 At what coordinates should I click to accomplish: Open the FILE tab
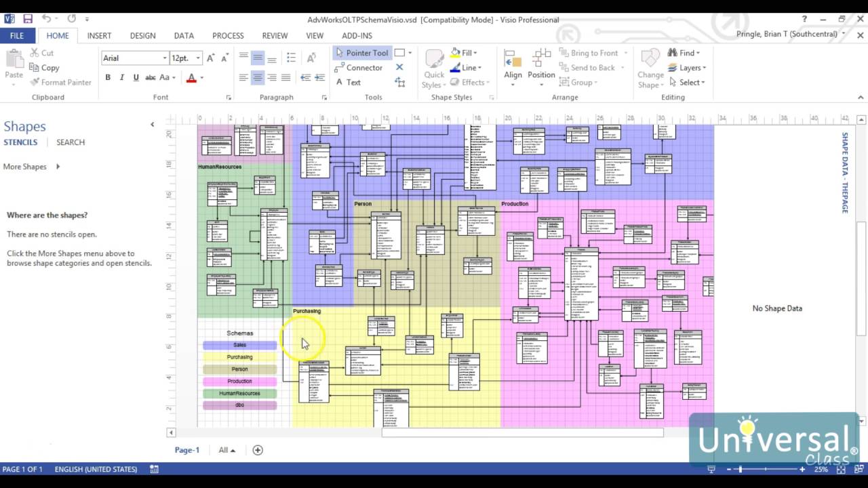(x=17, y=36)
